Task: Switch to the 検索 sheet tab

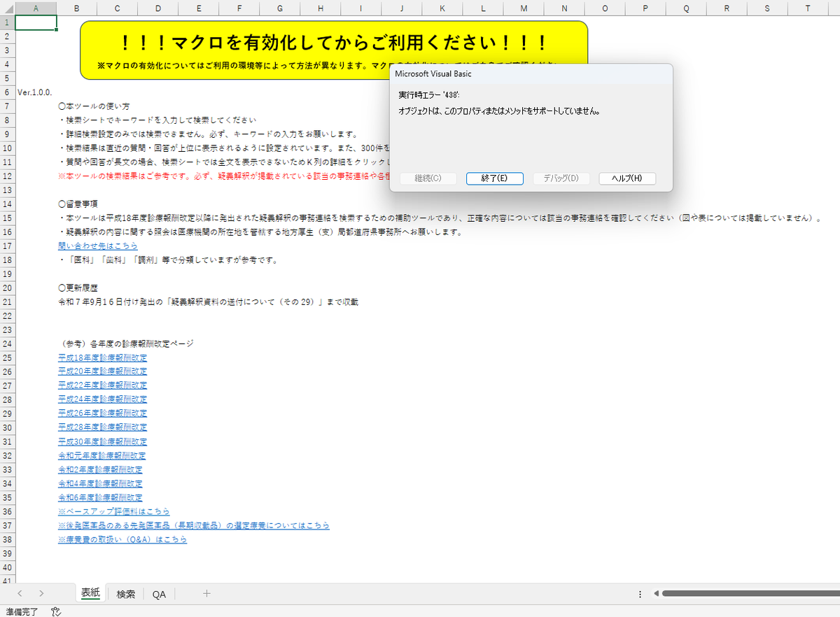Action: tap(126, 593)
